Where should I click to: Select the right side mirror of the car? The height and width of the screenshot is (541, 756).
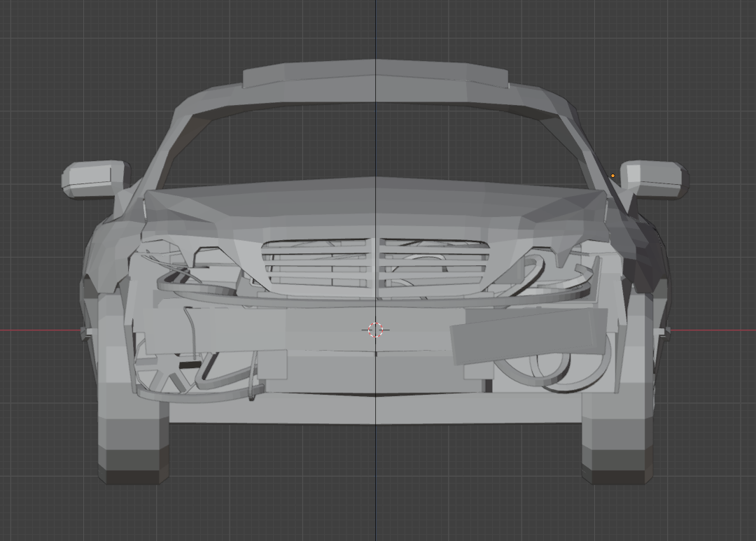pyautogui.click(x=652, y=178)
